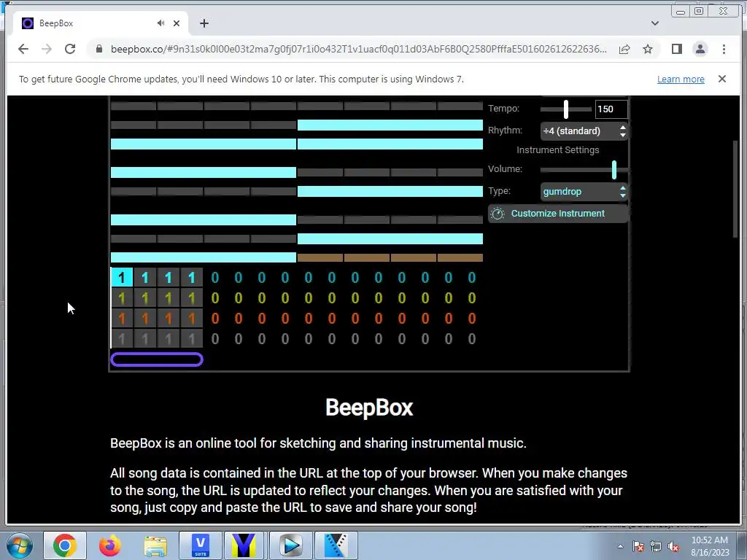Open the network tray icon

656,547
